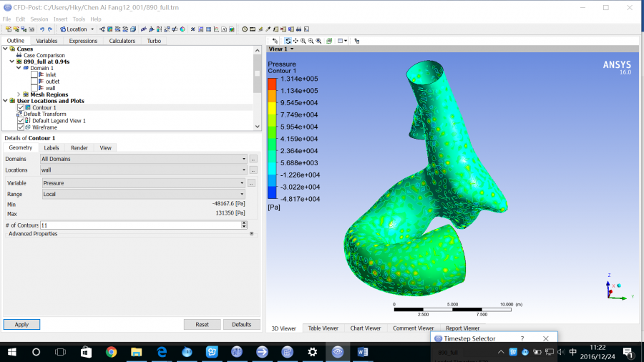Expand the Mesh Regions tree node

[x=19, y=94]
